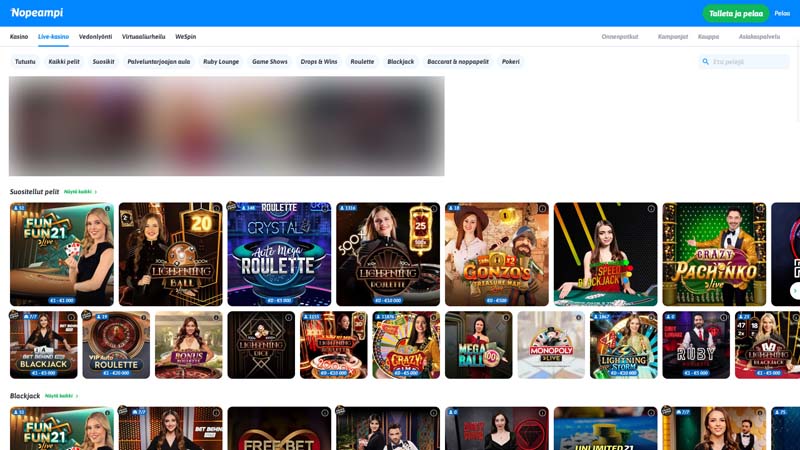
Task: Expand Blackjack section with Näytä kaikki
Action: point(61,396)
